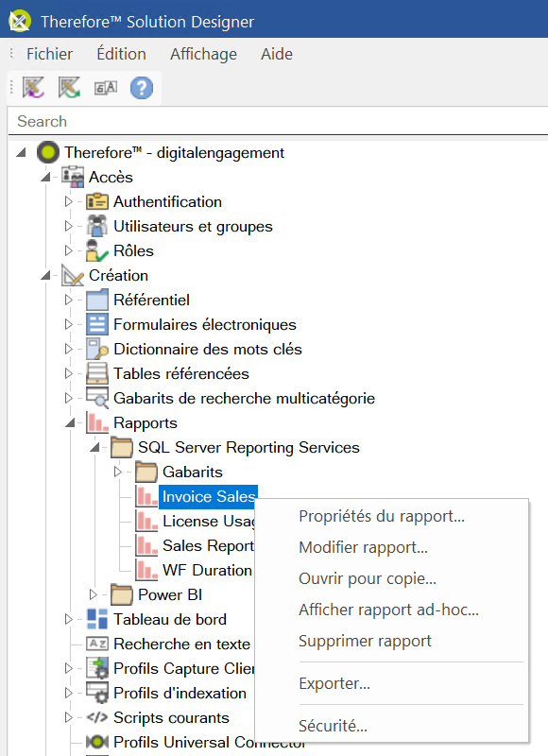
Task: Click the Utilisateurs et groupes icon
Action: 97,226
